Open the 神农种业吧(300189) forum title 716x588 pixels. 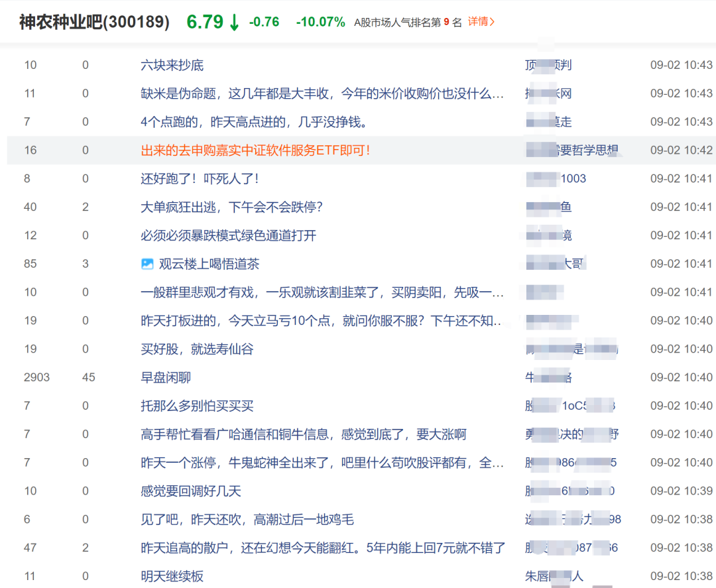(x=94, y=22)
